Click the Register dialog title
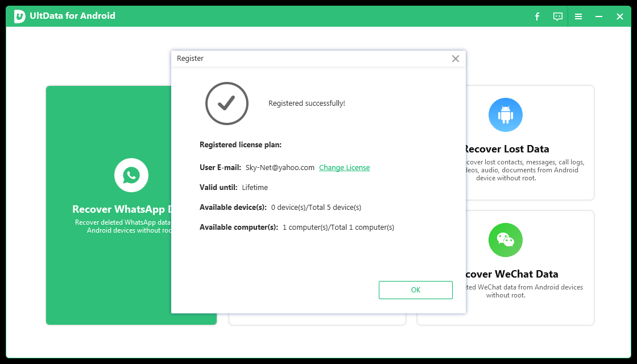637x364 pixels. [190, 59]
